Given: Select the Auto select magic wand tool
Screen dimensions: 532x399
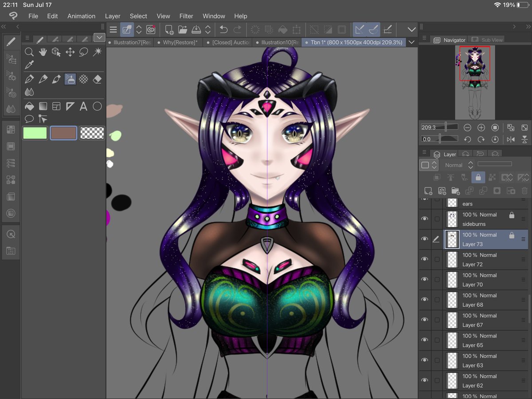Looking at the screenshot, I should point(97,52).
